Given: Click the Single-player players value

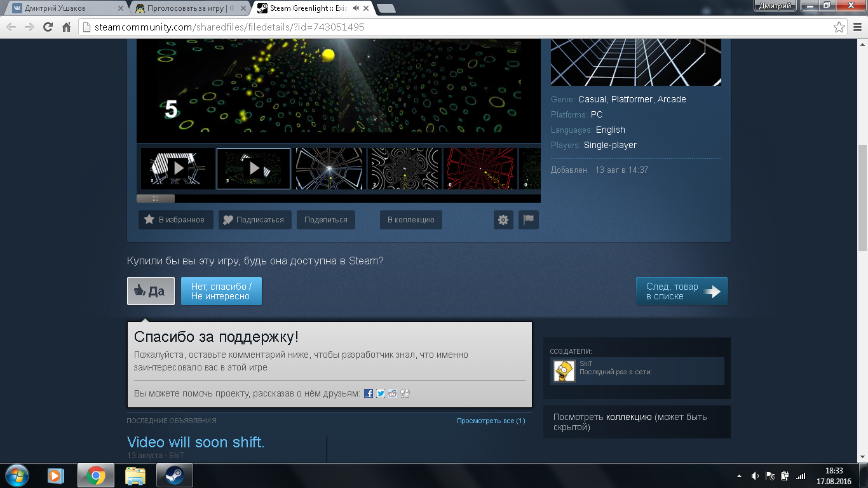Looking at the screenshot, I should (610, 145).
